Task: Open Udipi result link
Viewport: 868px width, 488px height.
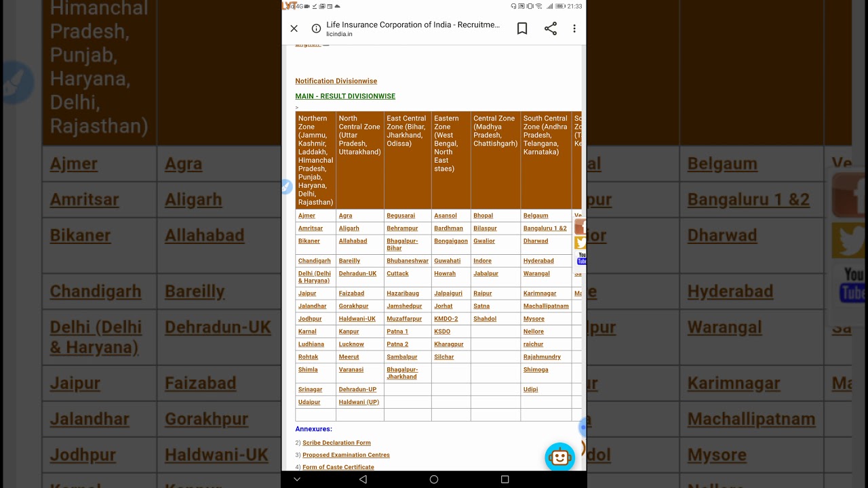Action: (530, 390)
